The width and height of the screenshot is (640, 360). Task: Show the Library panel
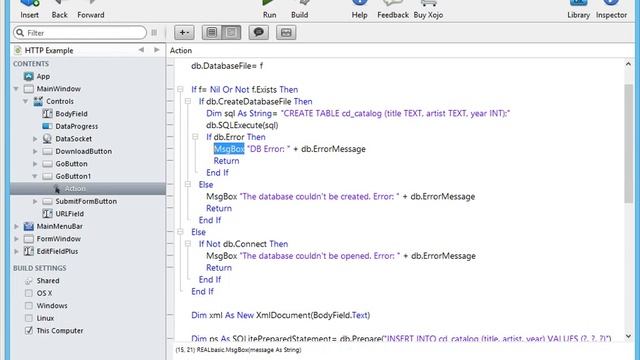point(578,9)
